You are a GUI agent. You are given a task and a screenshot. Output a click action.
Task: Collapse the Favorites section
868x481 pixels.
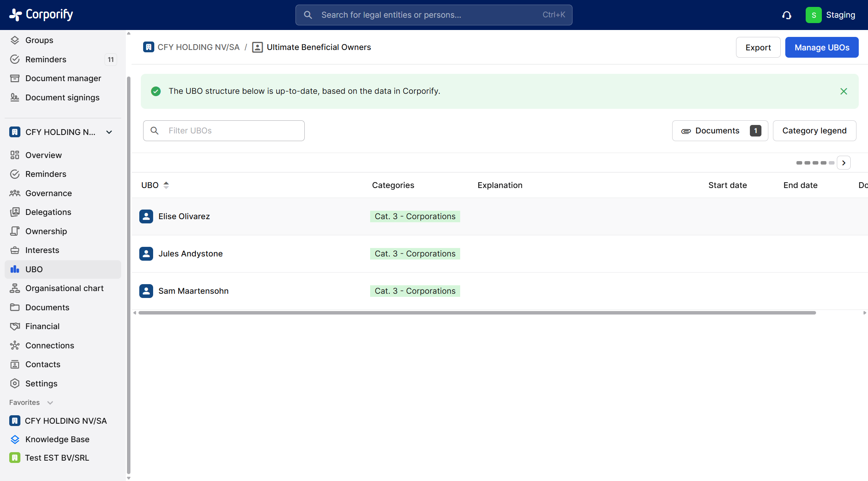[50, 403]
